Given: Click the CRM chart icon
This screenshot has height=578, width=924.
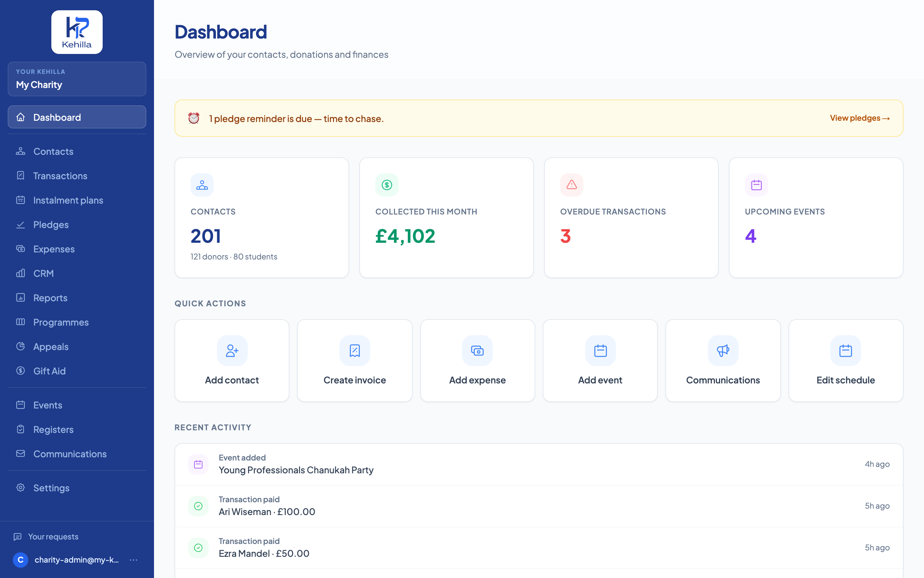Looking at the screenshot, I should 21,273.
